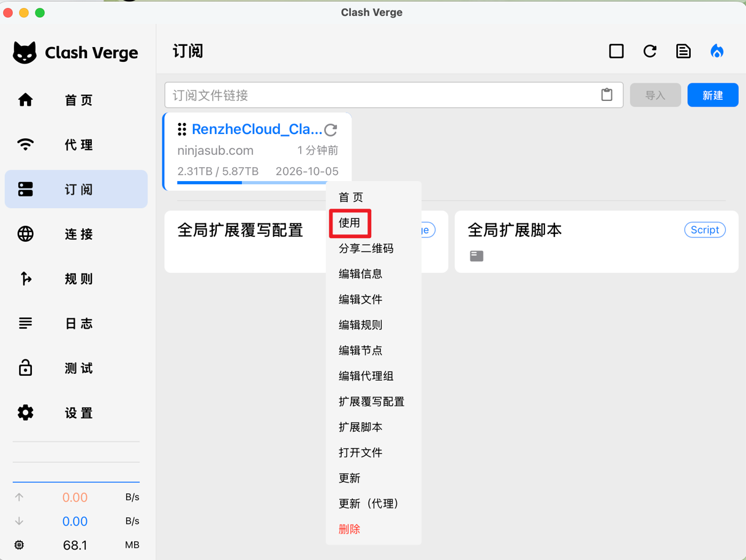Choose 首页 in the context menu
The width and height of the screenshot is (746, 560).
click(x=374, y=197)
